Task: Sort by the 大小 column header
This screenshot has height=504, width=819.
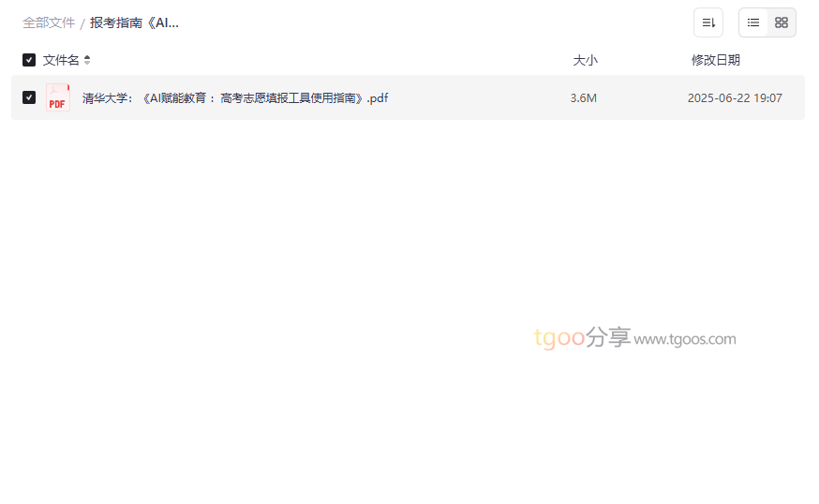Action: click(x=585, y=60)
